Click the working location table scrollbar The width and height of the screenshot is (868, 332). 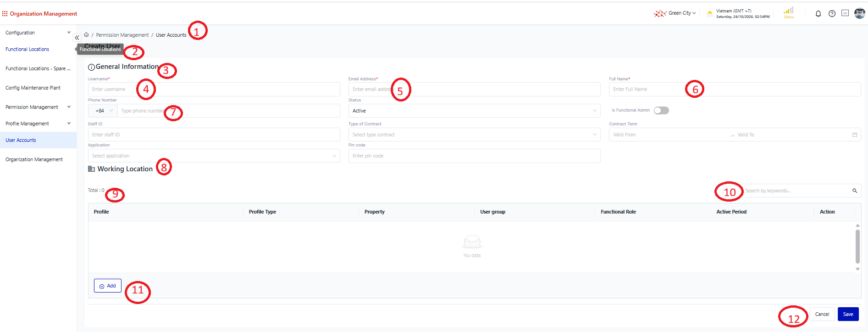tap(857, 247)
